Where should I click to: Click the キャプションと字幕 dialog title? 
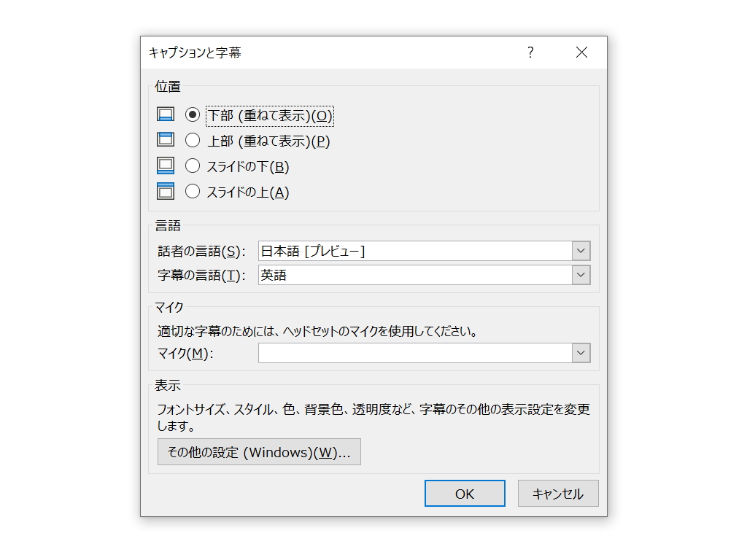195,52
